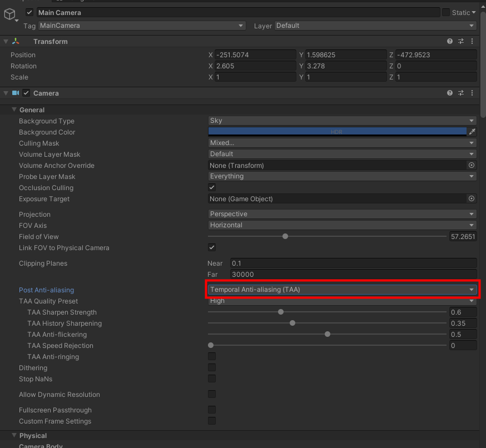Toggle the Main Camera active checkbox
Image resolution: width=486 pixels, height=448 pixels.
click(29, 12)
